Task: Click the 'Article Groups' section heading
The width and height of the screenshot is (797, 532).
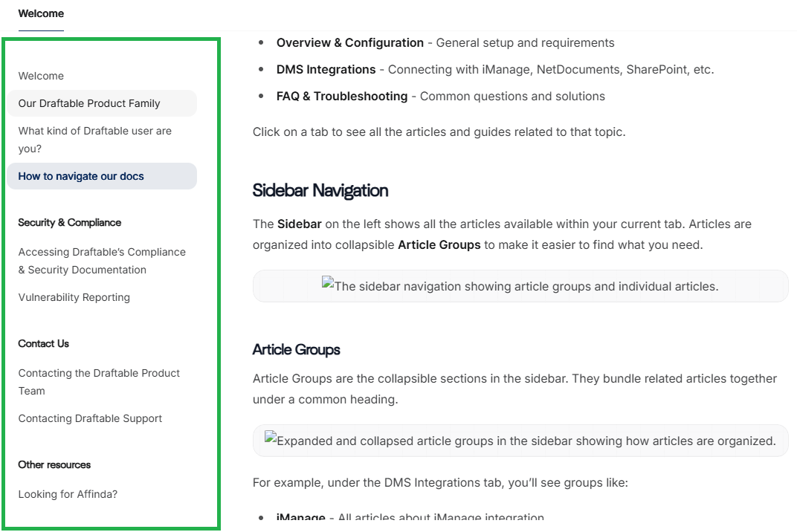Action: pyautogui.click(x=296, y=349)
